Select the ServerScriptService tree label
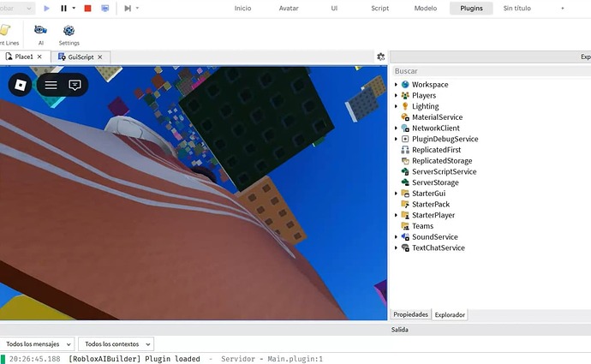The height and width of the screenshot is (364, 591). pyautogui.click(x=444, y=172)
